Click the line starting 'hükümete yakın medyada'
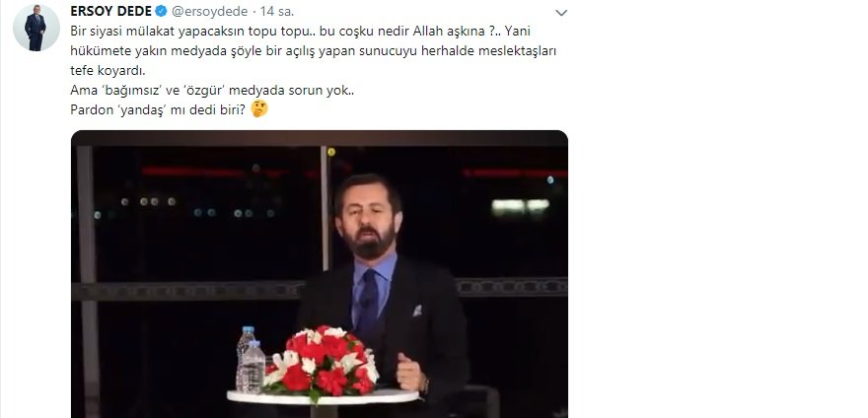The height and width of the screenshot is (418, 868). click(314, 51)
